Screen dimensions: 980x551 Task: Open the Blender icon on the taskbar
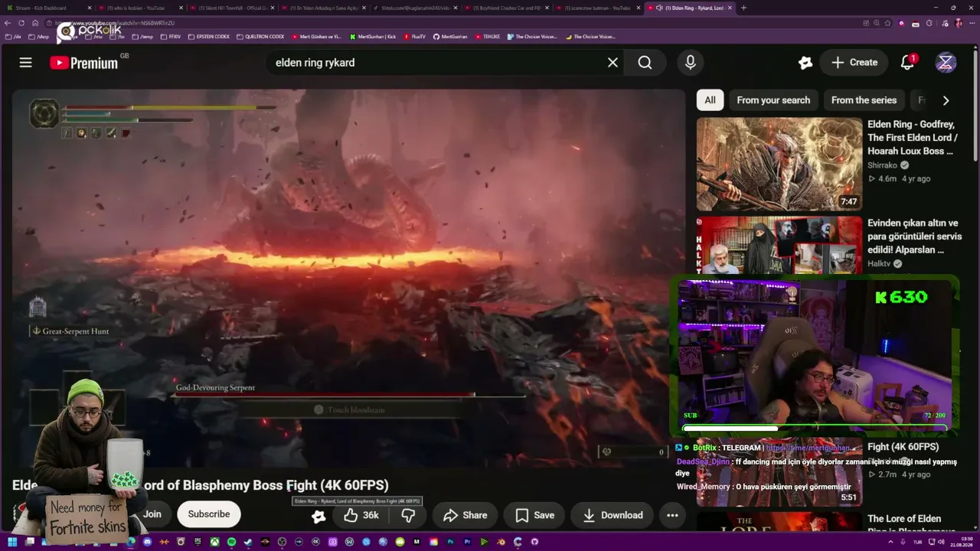pyautogui.click(x=501, y=542)
